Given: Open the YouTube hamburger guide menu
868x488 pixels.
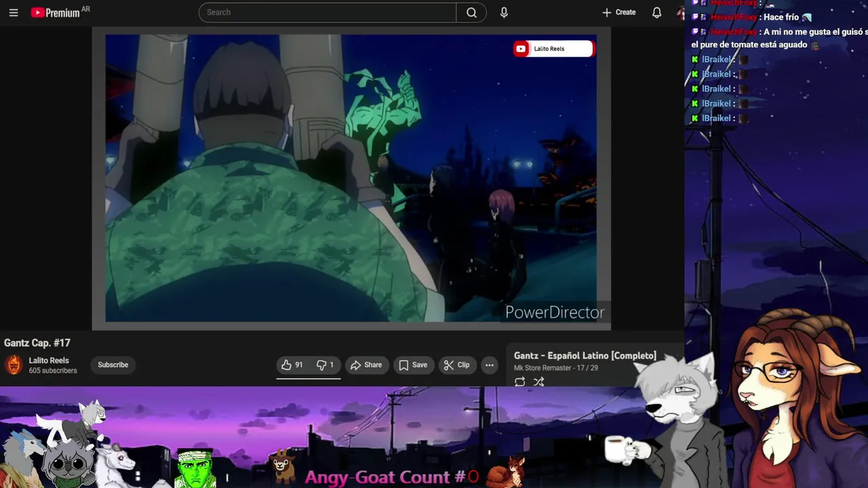Looking at the screenshot, I should tap(14, 12).
